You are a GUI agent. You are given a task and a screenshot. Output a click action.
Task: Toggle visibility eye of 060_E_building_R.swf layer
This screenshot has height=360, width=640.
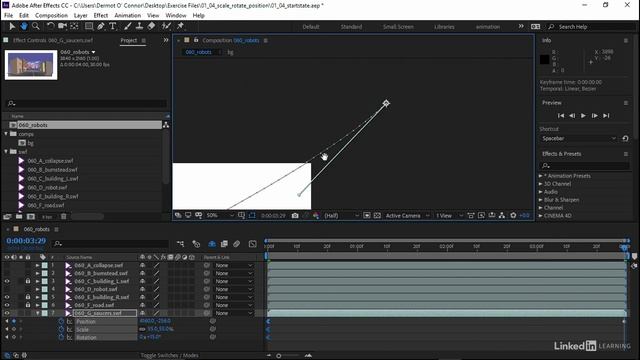[x=7, y=297]
